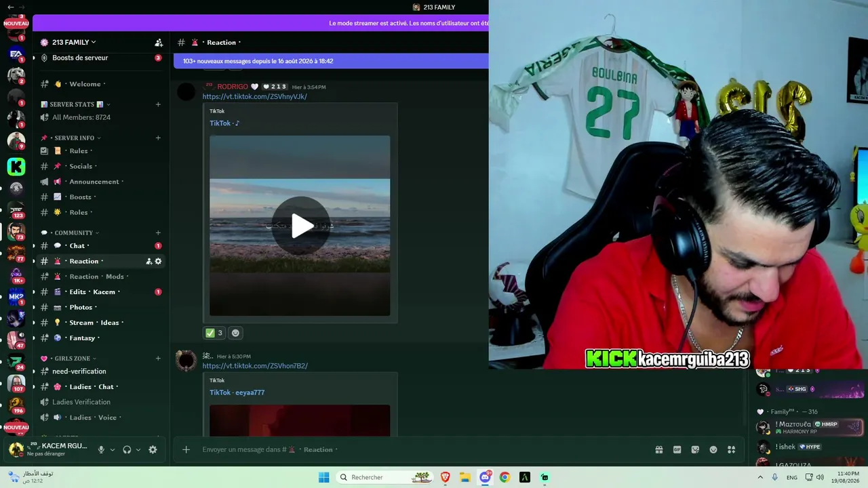The width and height of the screenshot is (868, 488).
Task: Open the Photos channel
Action: tap(102, 307)
